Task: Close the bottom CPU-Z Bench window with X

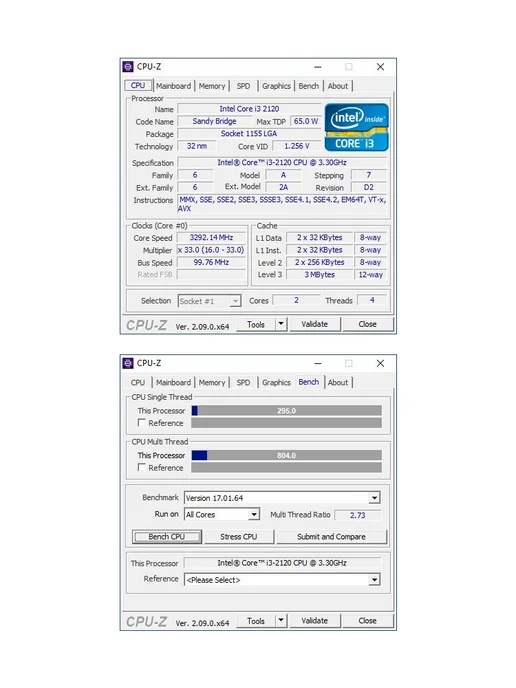Action: pyautogui.click(x=380, y=363)
